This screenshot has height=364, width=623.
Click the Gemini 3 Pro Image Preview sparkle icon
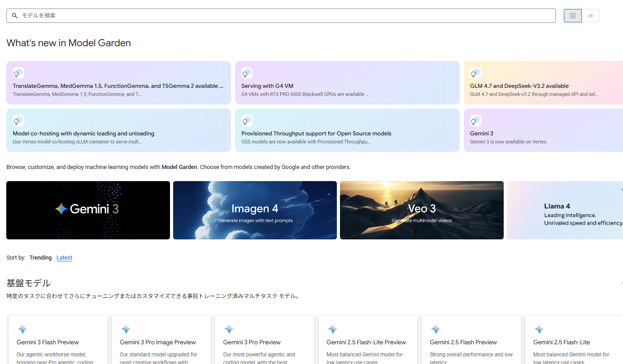[x=126, y=329]
